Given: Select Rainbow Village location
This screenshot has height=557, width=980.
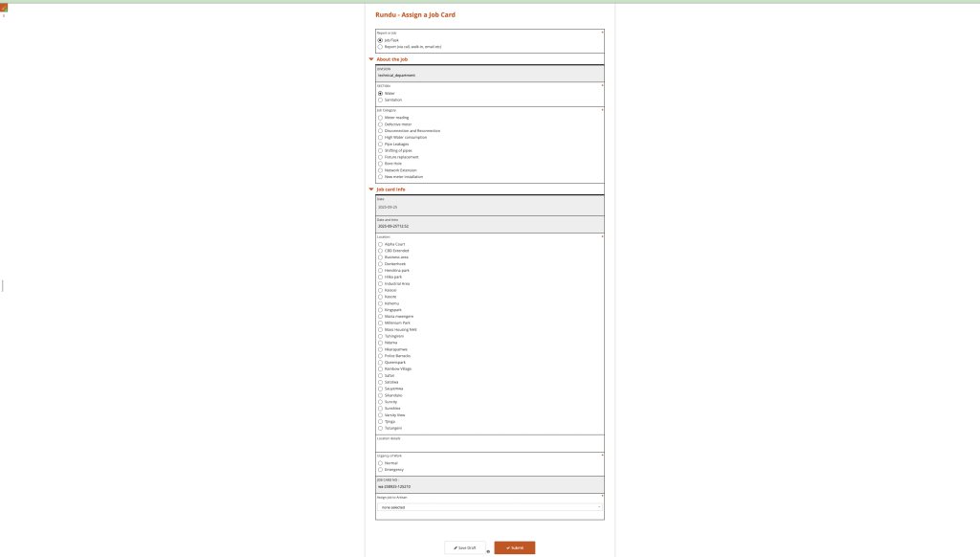Looking at the screenshot, I should (380, 369).
